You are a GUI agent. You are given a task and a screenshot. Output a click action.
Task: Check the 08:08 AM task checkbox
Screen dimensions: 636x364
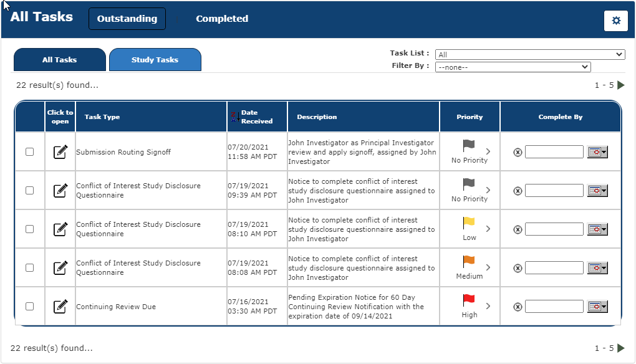[x=29, y=267]
